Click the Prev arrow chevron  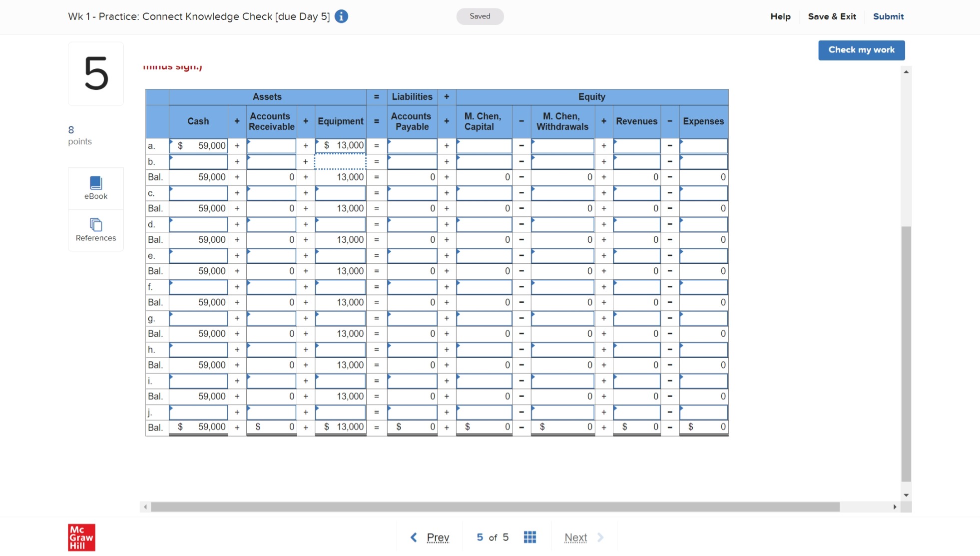pyautogui.click(x=414, y=537)
